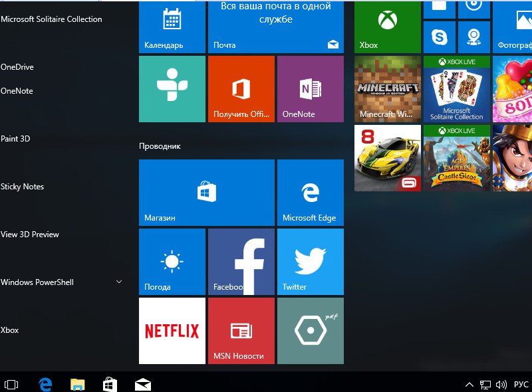Select the Проводник tile group header

(x=160, y=146)
